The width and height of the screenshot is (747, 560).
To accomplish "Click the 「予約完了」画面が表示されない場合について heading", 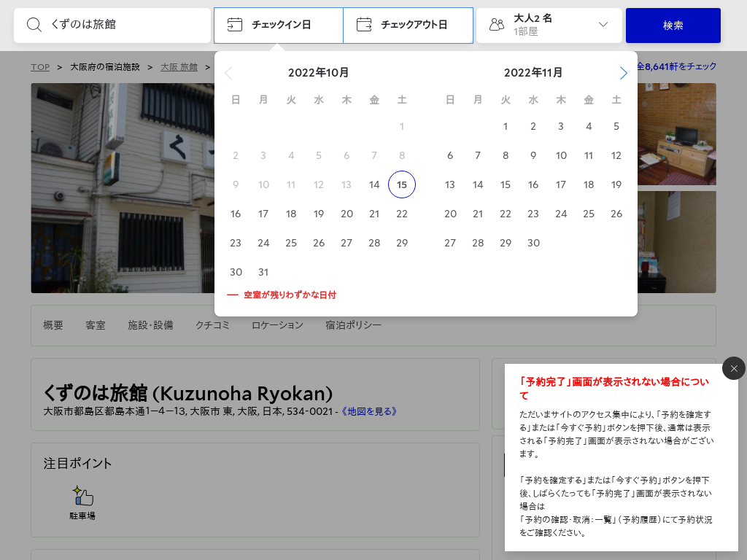I will (614, 389).
